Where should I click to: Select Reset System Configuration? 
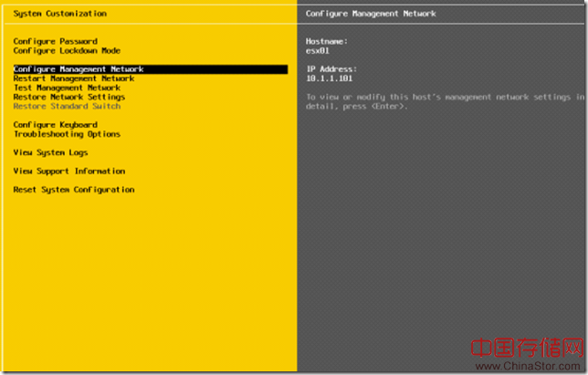click(x=74, y=190)
